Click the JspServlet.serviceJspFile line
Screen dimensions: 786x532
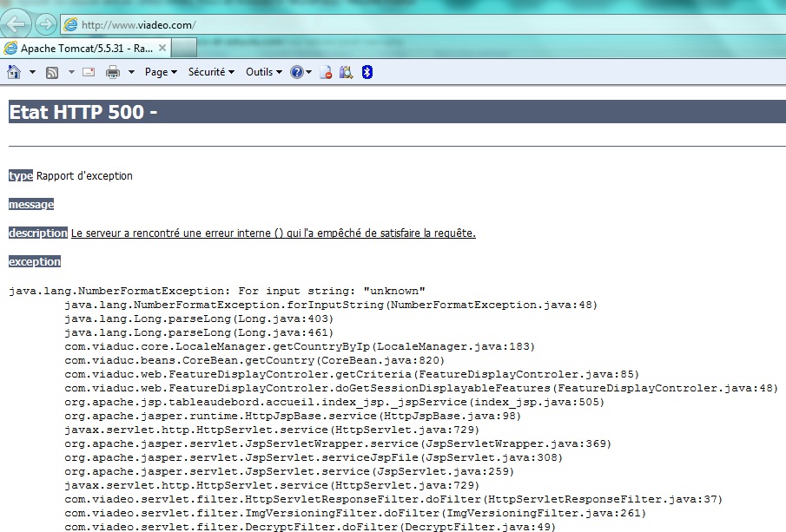point(314,458)
